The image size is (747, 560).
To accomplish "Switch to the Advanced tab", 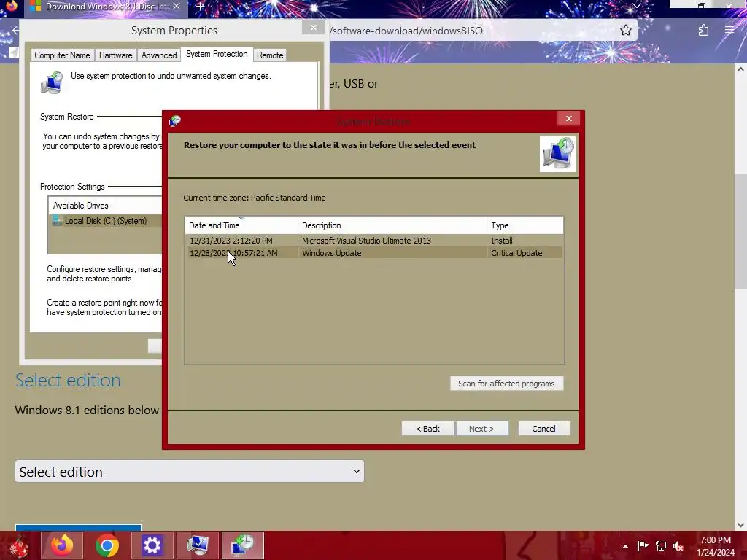I will 158,55.
